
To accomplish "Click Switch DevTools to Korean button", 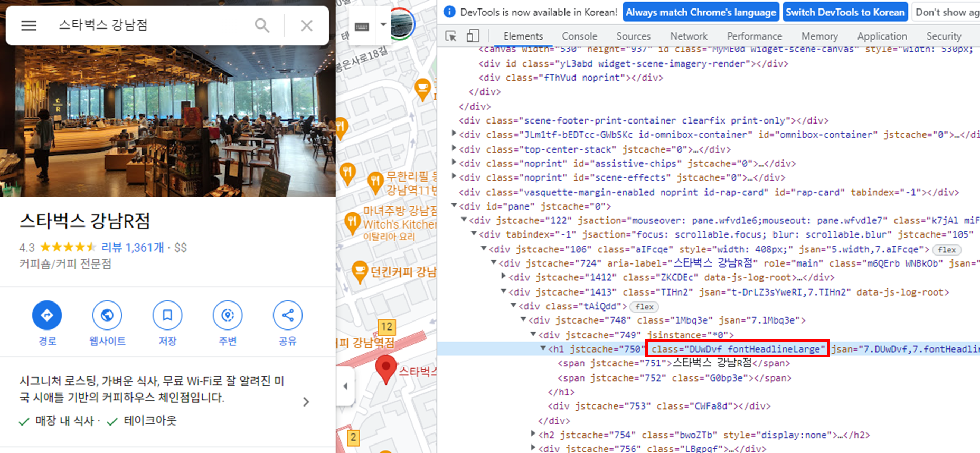I will (x=845, y=12).
